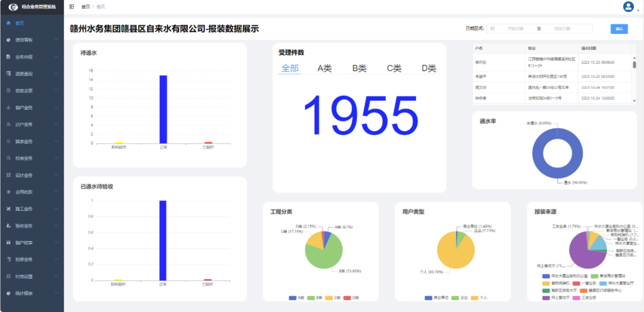
Task: Click the 绩效看板 sidebar icon
Action: [x=8, y=40]
